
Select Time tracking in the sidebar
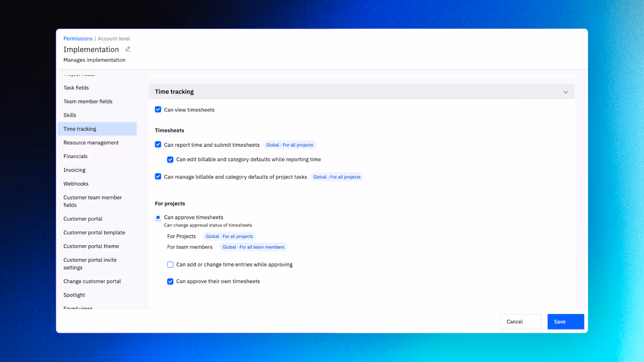97,129
